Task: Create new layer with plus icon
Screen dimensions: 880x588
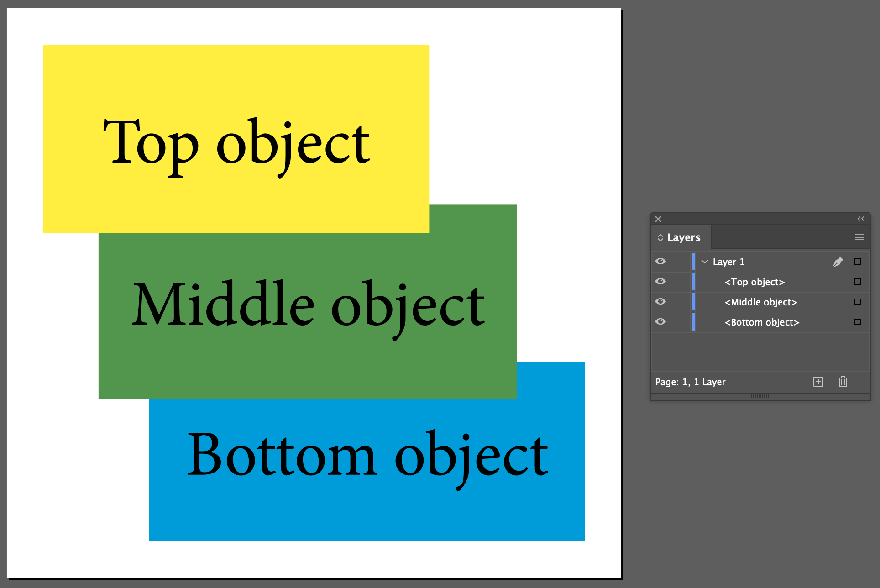Action: pyautogui.click(x=818, y=382)
